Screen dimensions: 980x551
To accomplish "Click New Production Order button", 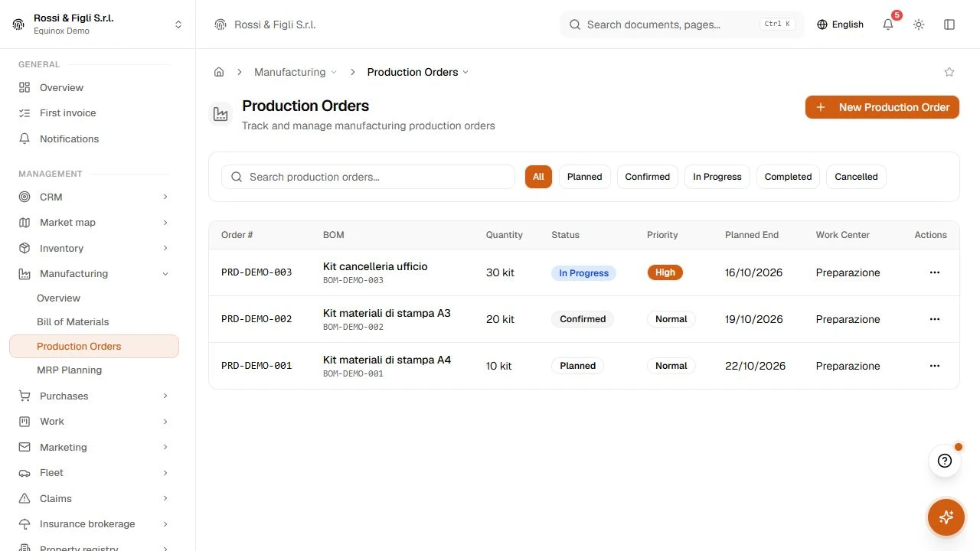I will point(882,107).
